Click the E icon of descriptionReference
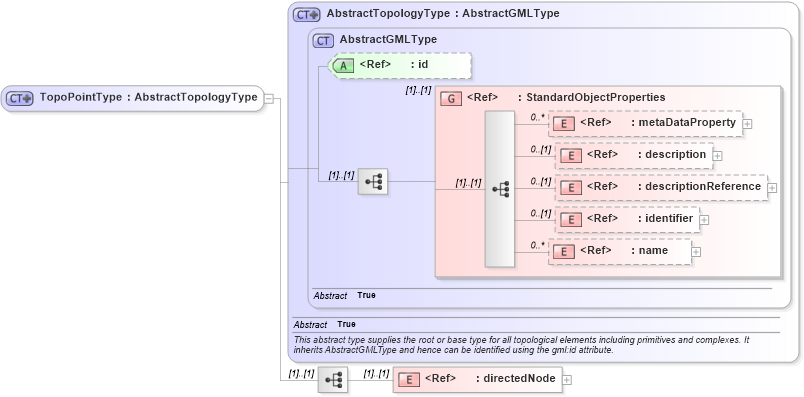The width and height of the screenshot is (804, 397). coord(571,187)
